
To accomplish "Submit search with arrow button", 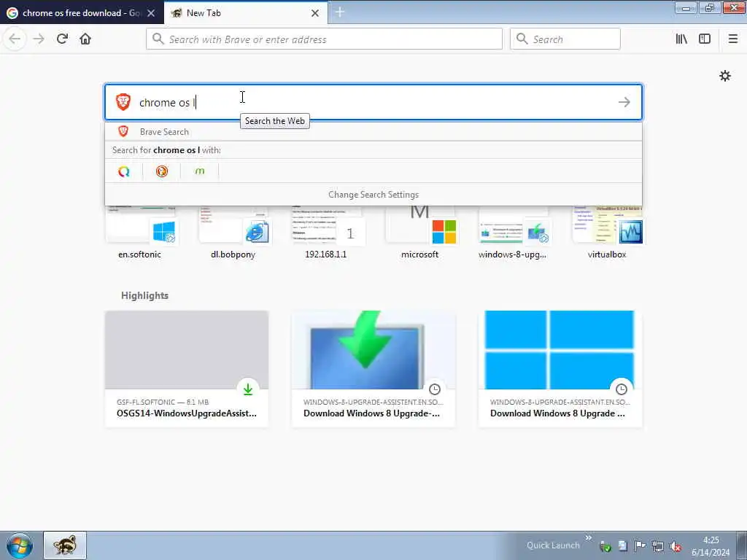I will click(x=624, y=102).
